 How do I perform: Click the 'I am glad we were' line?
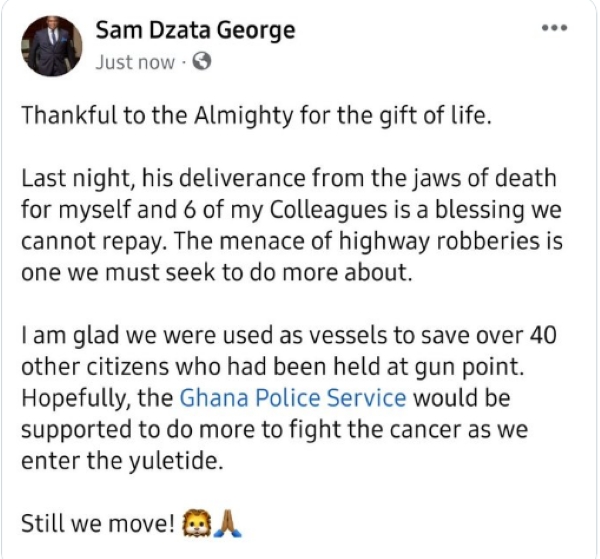pos(289,335)
